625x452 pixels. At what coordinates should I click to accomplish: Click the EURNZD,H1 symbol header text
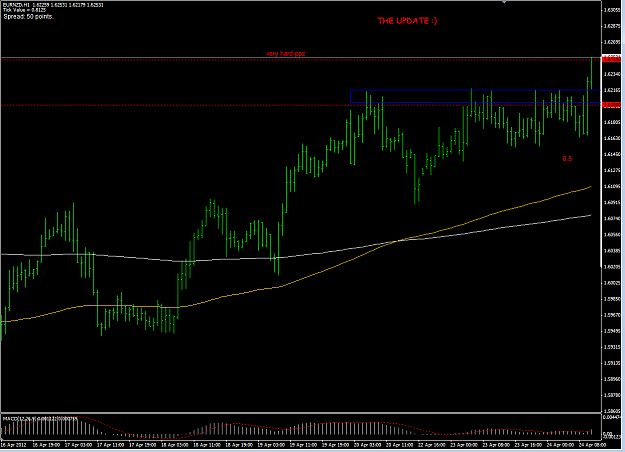tap(53, 5)
